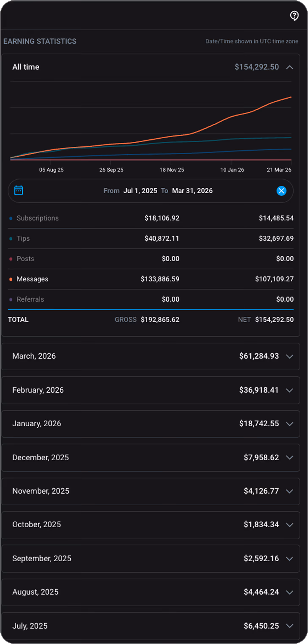
Task: Expand February, 2026 earnings
Action: [x=289, y=390]
